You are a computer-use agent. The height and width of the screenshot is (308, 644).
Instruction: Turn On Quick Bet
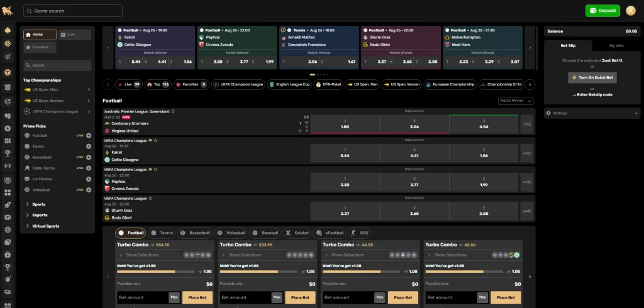[591, 78]
